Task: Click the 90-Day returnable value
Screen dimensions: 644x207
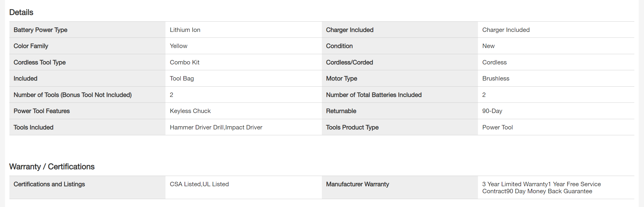Action: (492, 111)
